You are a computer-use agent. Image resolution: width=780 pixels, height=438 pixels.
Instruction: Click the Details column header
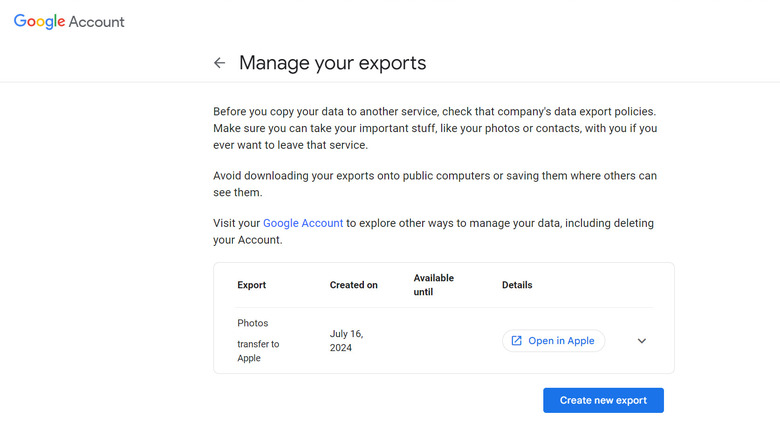pyautogui.click(x=517, y=285)
